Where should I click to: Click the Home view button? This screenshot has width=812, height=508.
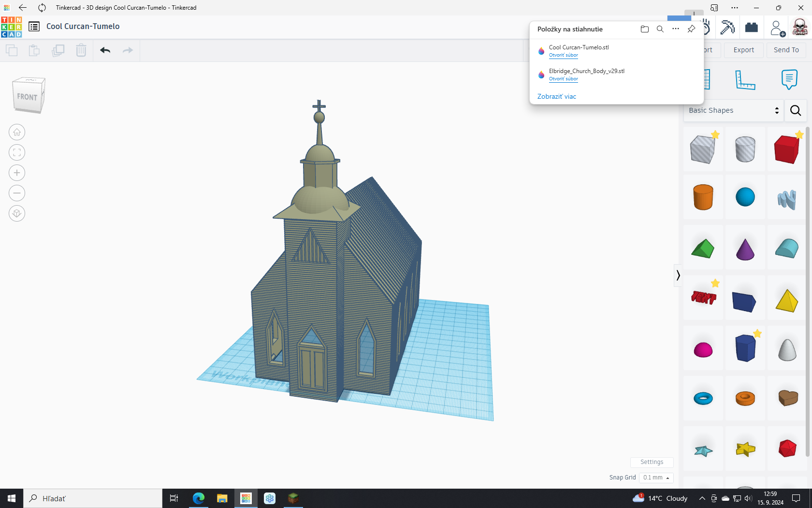click(17, 132)
